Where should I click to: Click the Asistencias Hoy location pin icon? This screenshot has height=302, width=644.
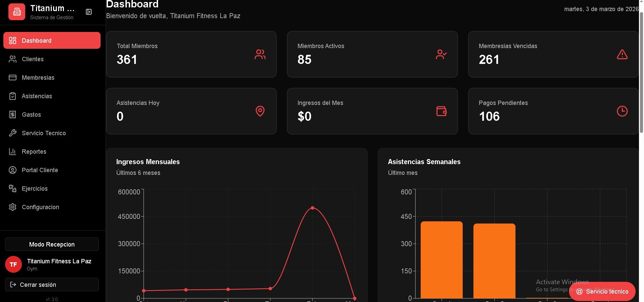pos(260,111)
